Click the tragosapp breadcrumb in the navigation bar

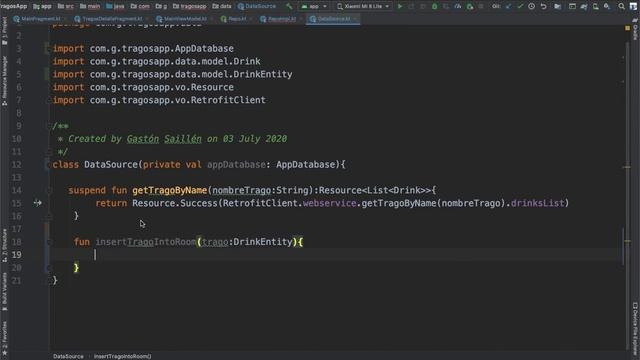189,6
